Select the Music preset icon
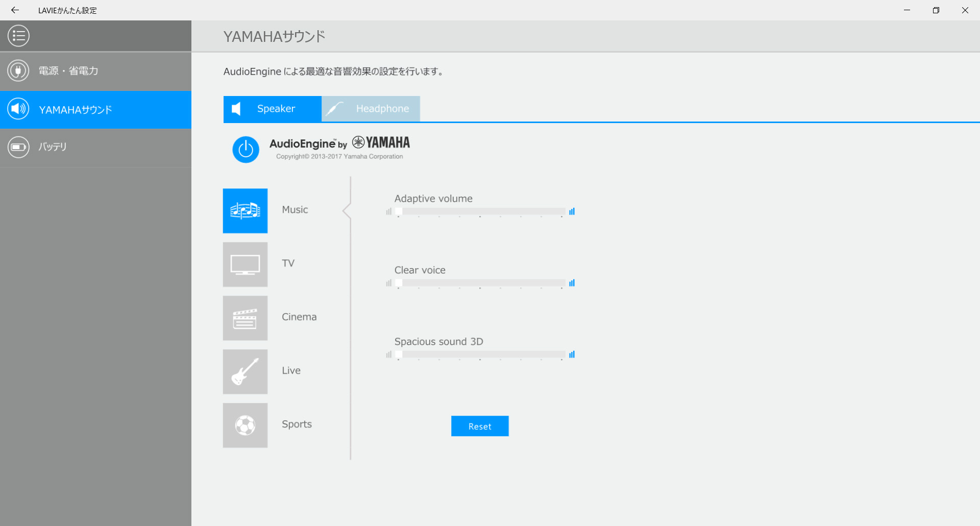Screen dimensions: 980x526 click(245, 211)
